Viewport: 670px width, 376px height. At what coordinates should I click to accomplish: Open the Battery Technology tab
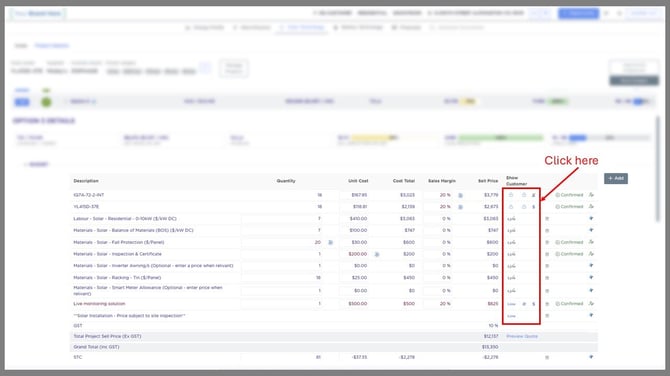pos(358,27)
